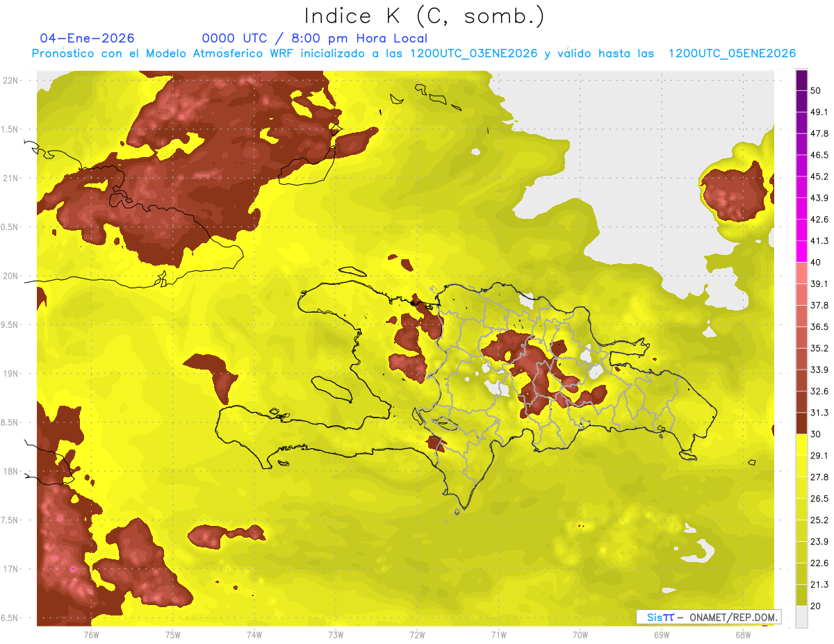
Task: Click the "17N" latitude label
Action: point(10,570)
